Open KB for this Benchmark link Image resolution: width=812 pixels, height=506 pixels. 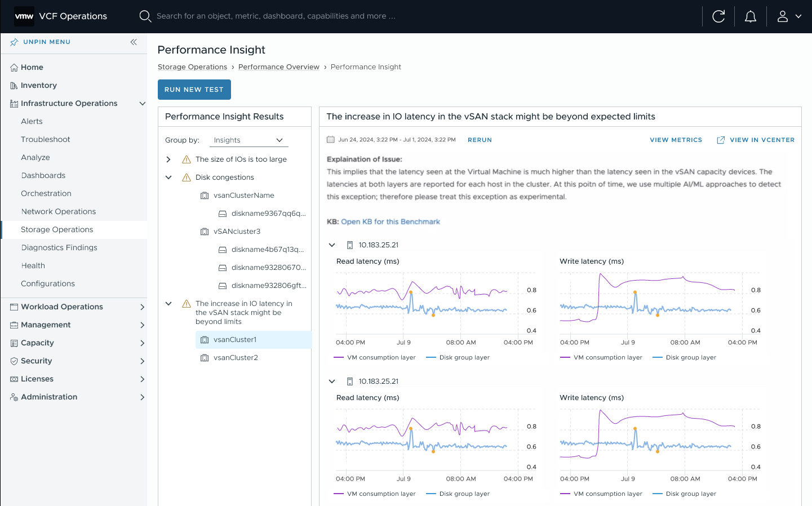[391, 222]
